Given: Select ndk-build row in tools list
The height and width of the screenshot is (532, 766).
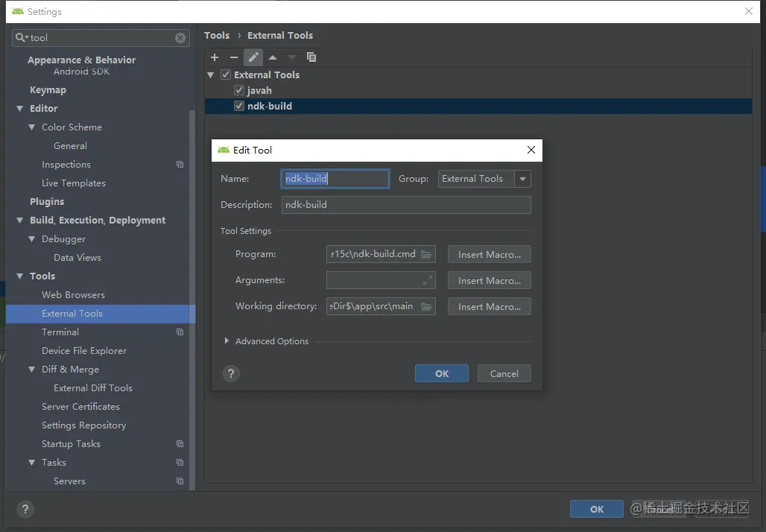Looking at the screenshot, I should (x=478, y=106).
